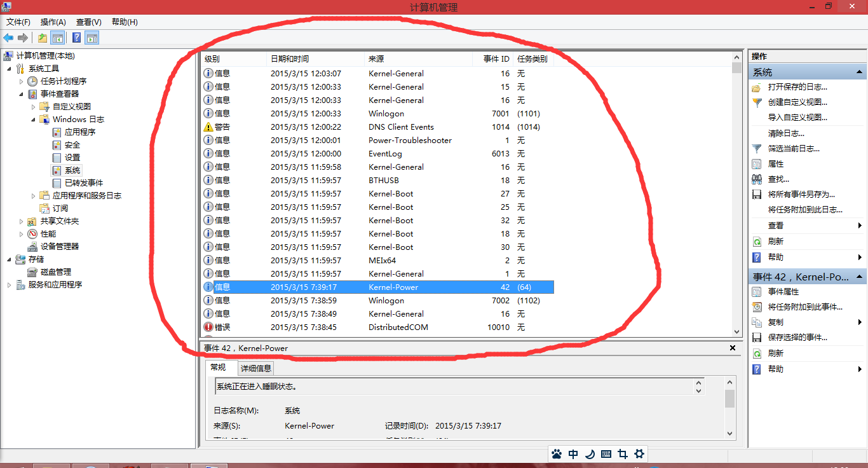868x468 pixels.
Task: Select the Winlogon 7001 event row
Action: (x=377, y=113)
